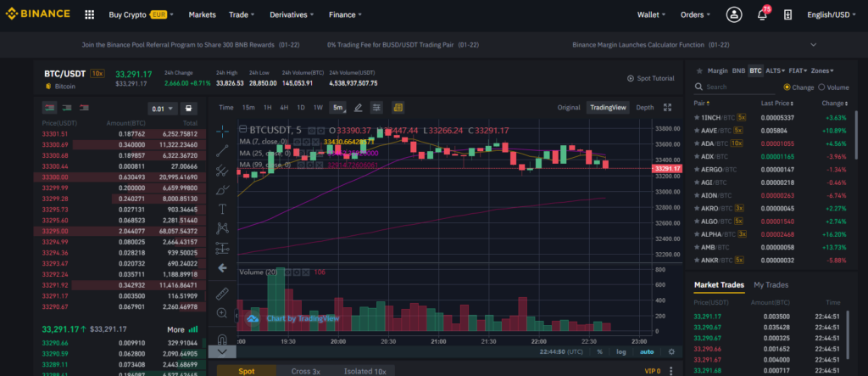Show sell orders only view
The width and height of the screenshot is (868, 376).
pyautogui.click(x=84, y=108)
